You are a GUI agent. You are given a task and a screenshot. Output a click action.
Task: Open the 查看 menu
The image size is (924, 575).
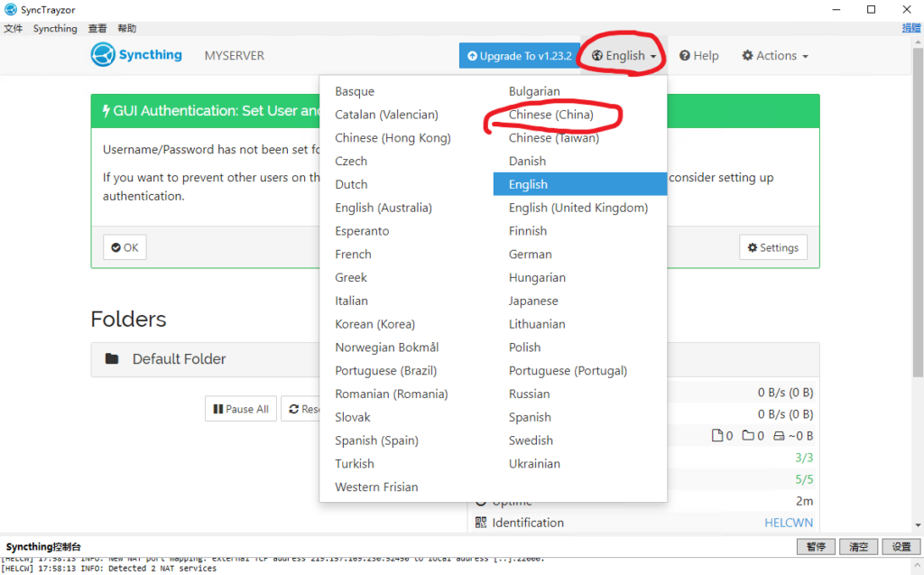coord(97,28)
